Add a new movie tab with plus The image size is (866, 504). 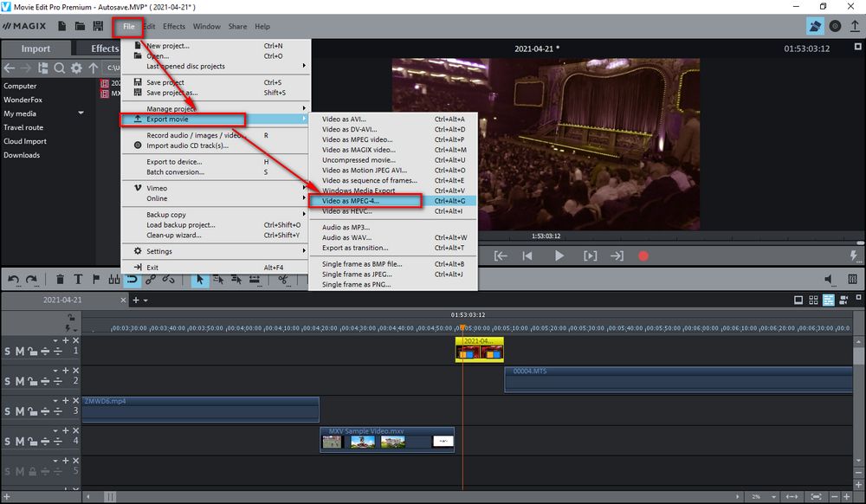(x=136, y=300)
